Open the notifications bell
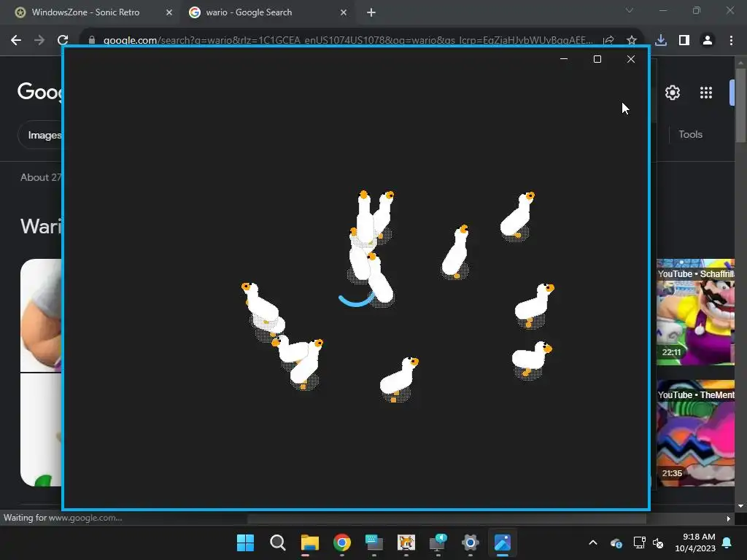 coord(727,542)
